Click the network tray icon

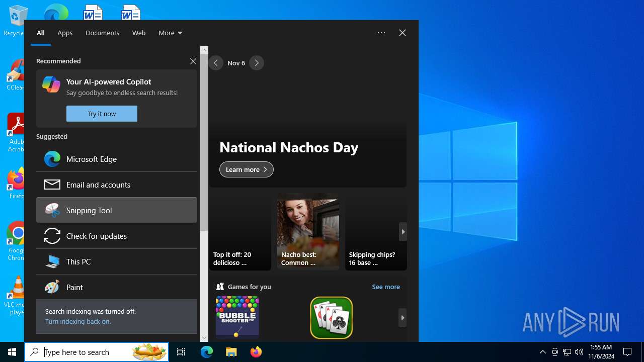click(x=567, y=352)
